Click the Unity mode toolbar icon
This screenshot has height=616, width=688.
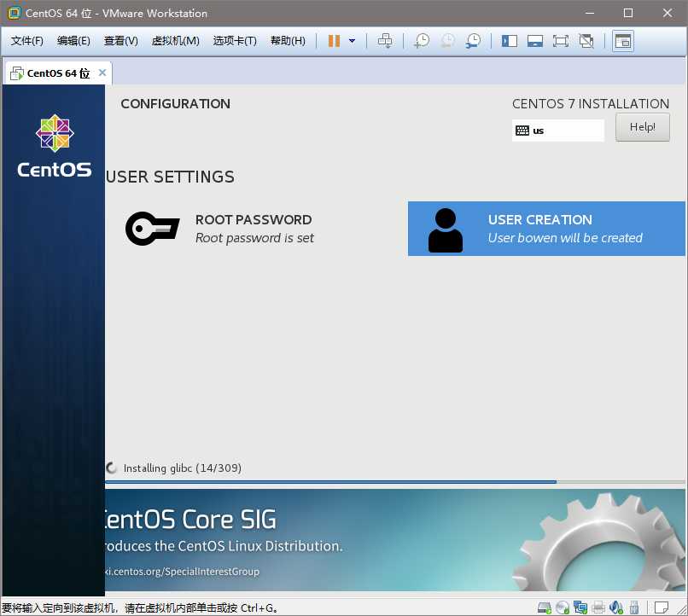pyautogui.click(x=586, y=41)
